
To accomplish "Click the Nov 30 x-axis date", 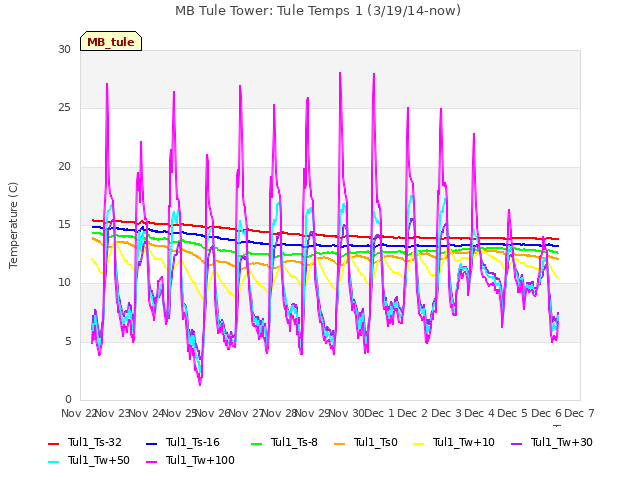I will [x=346, y=413].
